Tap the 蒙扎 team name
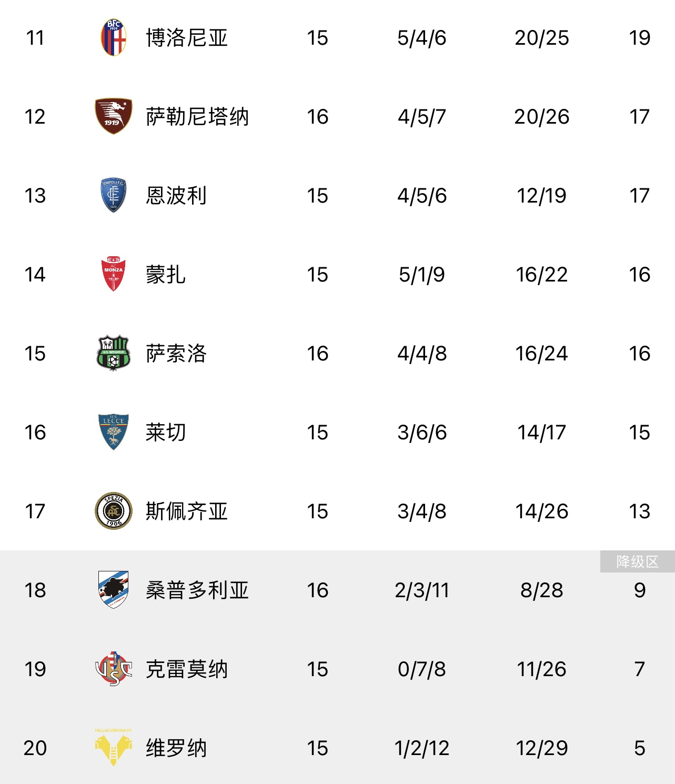The width and height of the screenshot is (675, 784). [166, 274]
